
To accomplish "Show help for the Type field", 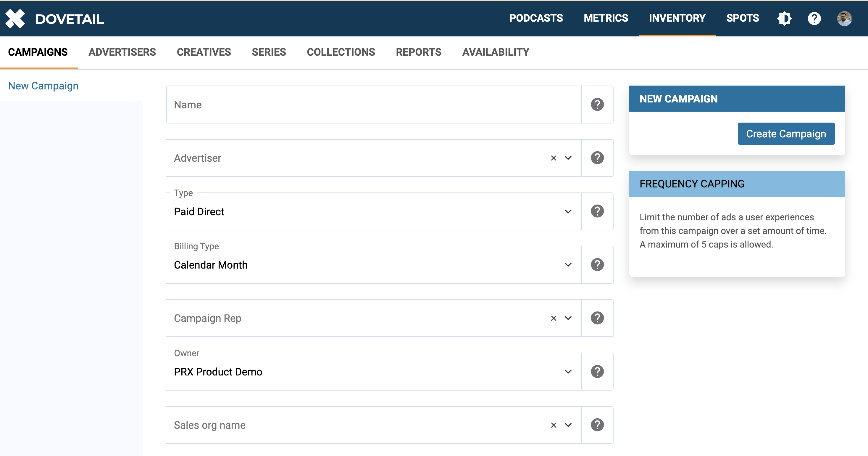I will (x=597, y=211).
